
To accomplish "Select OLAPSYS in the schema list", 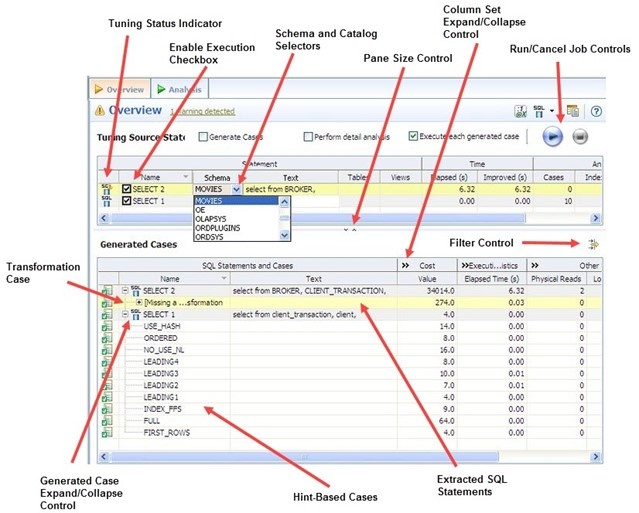I will coord(236,219).
